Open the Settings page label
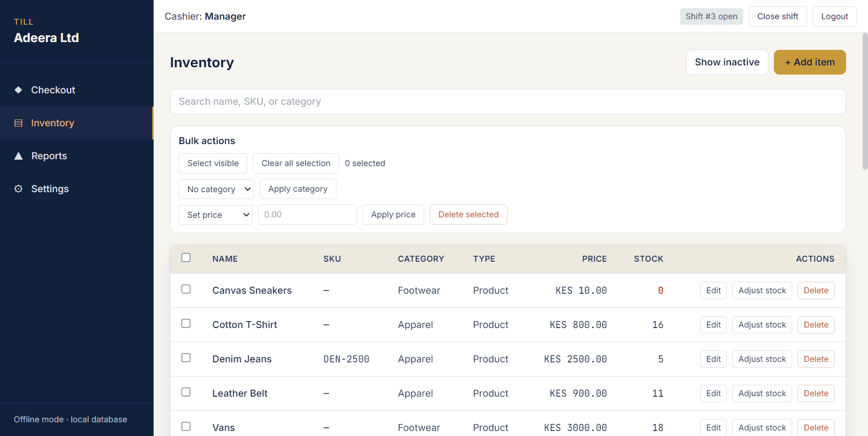 pos(50,189)
